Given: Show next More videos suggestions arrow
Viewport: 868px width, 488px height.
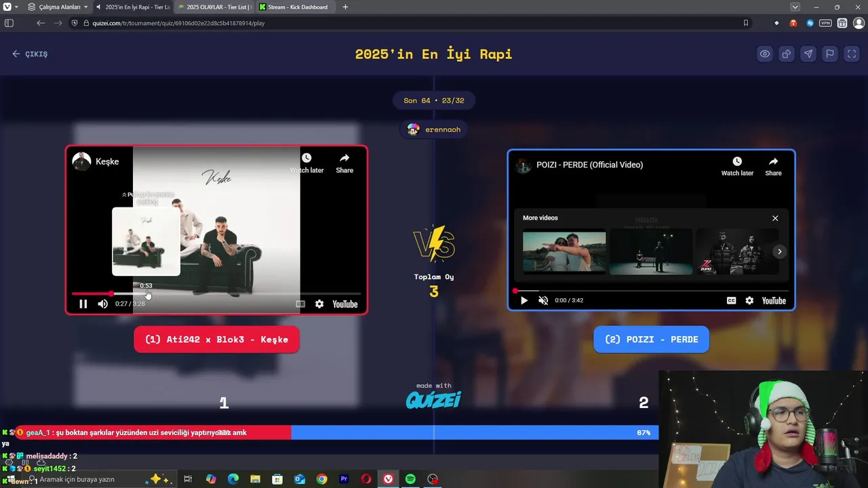Looking at the screenshot, I should [780, 251].
